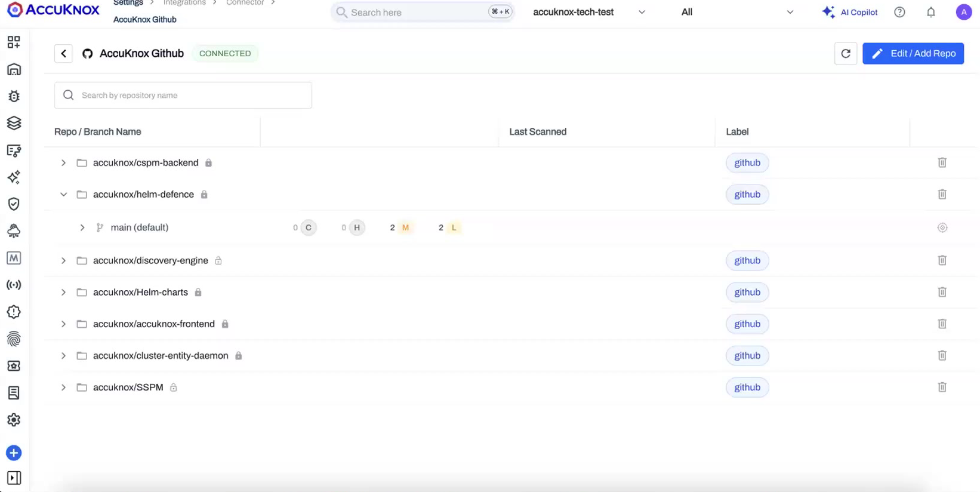
Task: Click the scan target icon on main branch row
Action: (942, 227)
